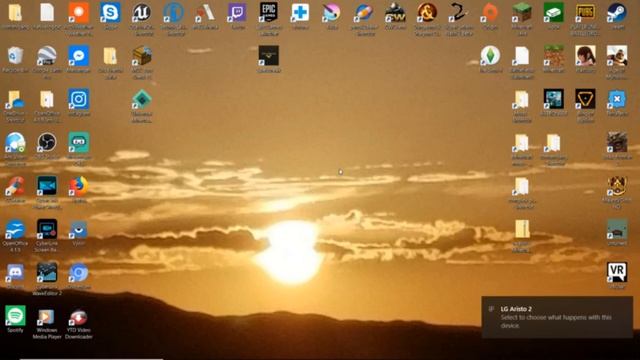Open the Minecraft chest mod icon
This screenshot has width=640, height=360.
point(142,56)
